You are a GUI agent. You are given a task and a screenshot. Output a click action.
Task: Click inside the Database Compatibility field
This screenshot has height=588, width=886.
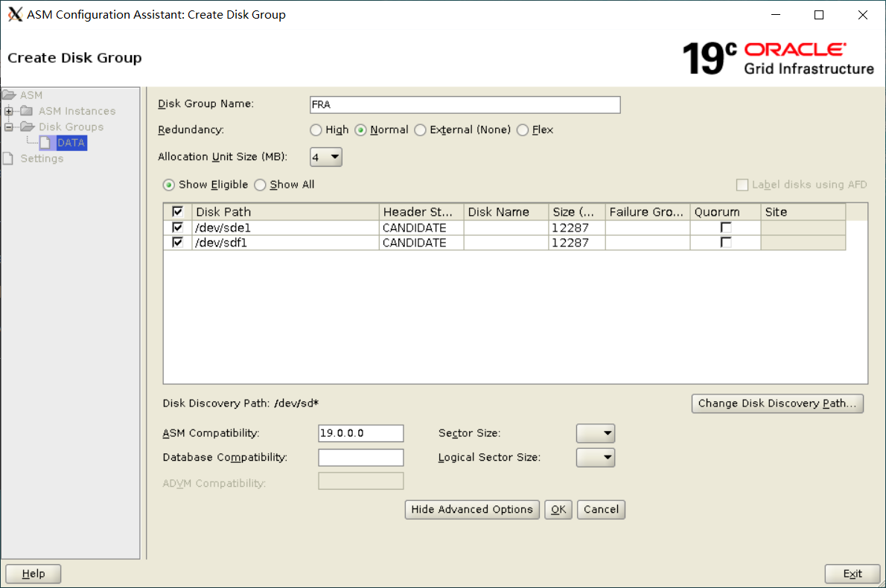[x=360, y=457]
